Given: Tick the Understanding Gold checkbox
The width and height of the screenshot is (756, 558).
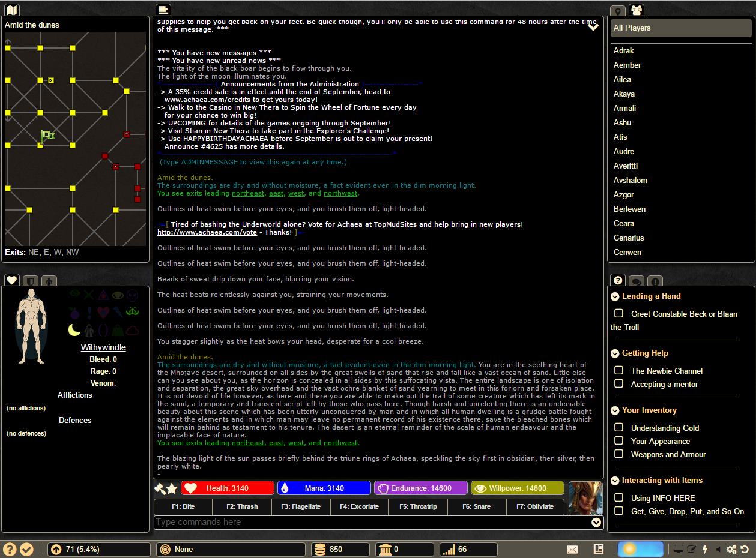Looking at the screenshot, I should 618,427.
